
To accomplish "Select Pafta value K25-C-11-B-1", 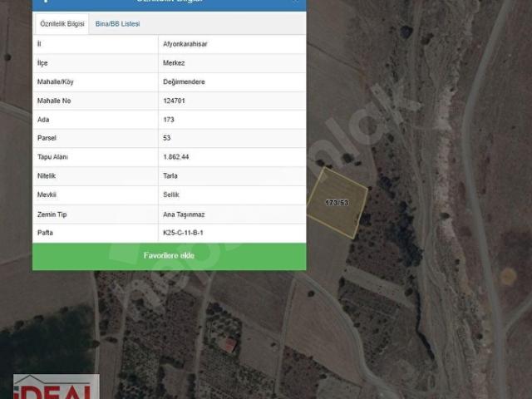I will point(183,233).
